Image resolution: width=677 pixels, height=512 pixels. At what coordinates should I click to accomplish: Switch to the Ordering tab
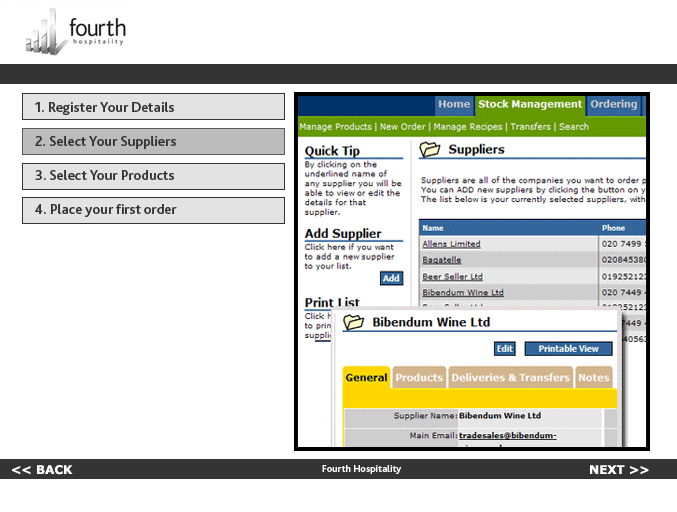[614, 104]
